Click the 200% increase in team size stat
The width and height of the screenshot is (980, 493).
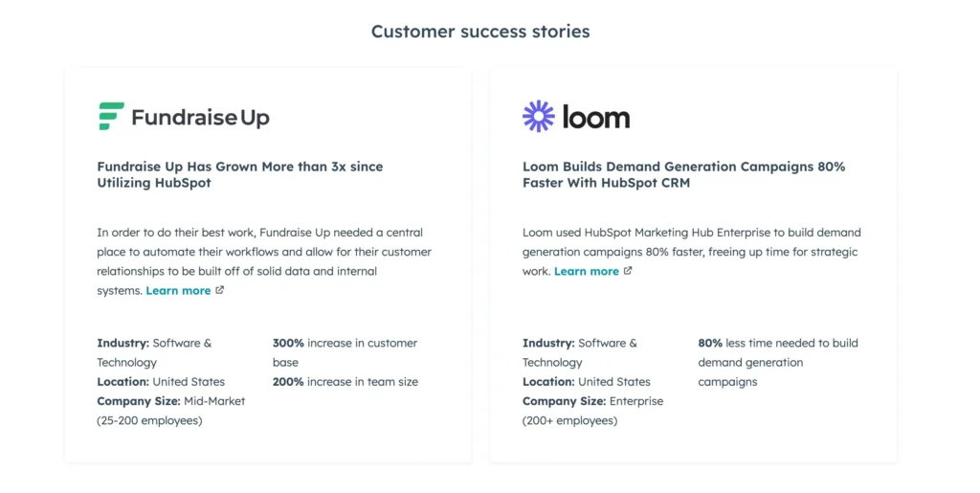(345, 382)
